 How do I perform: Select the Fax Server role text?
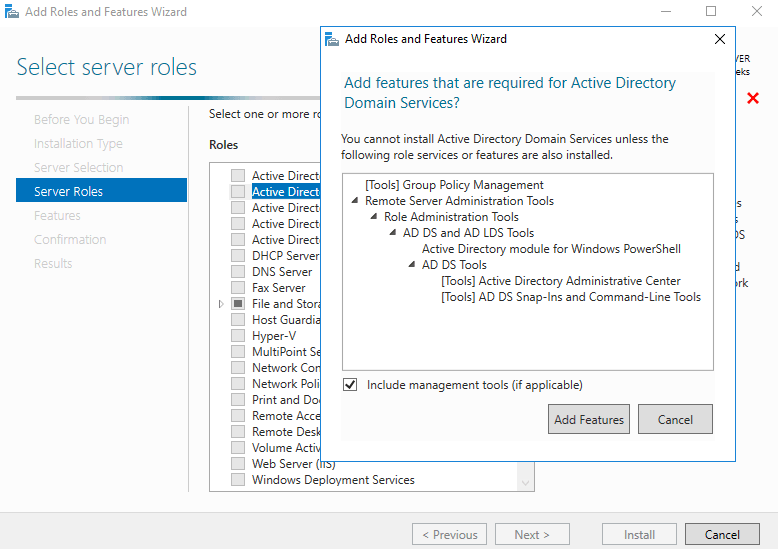click(x=278, y=287)
